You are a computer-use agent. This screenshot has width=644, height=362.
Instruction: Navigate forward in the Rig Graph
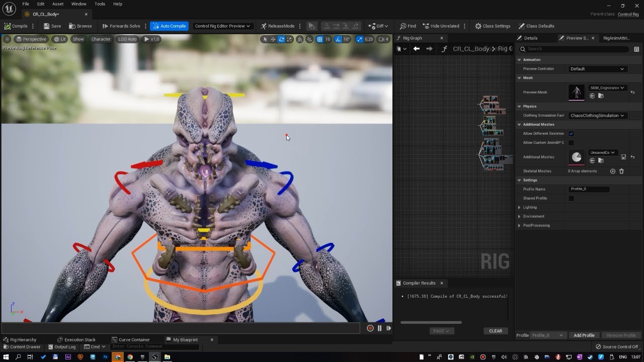[x=429, y=49]
